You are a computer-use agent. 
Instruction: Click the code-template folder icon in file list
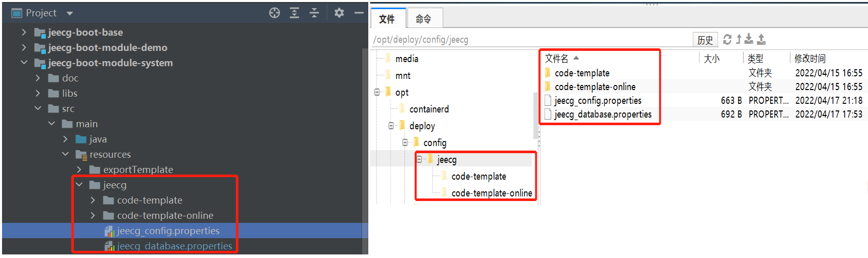pyautogui.click(x=548, y=72)
